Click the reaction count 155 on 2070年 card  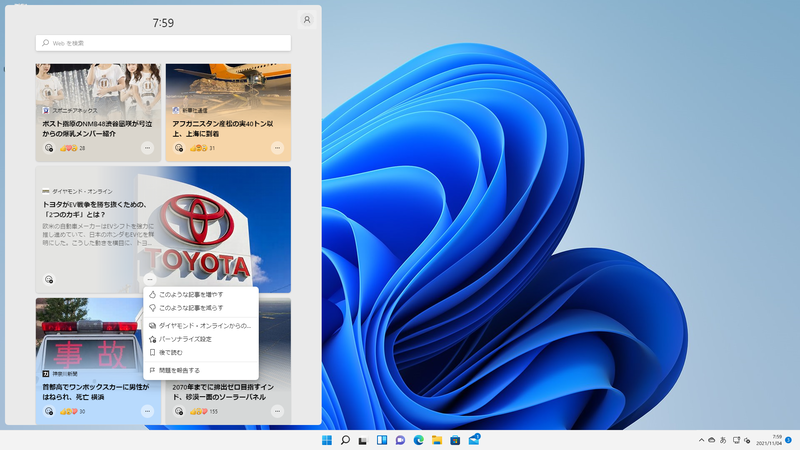[213, 412]
